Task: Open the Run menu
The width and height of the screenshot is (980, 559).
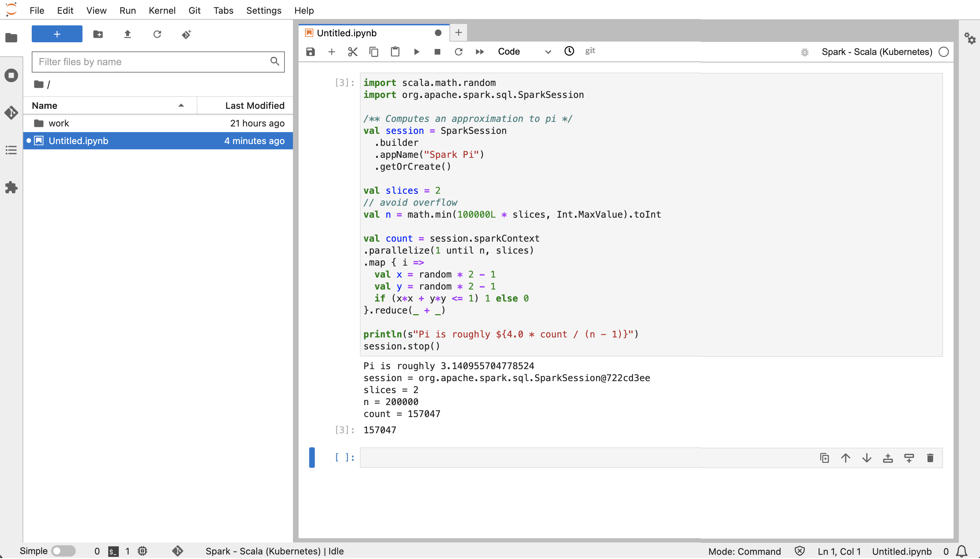Action: pyautogui.click(x=127, y=10)
